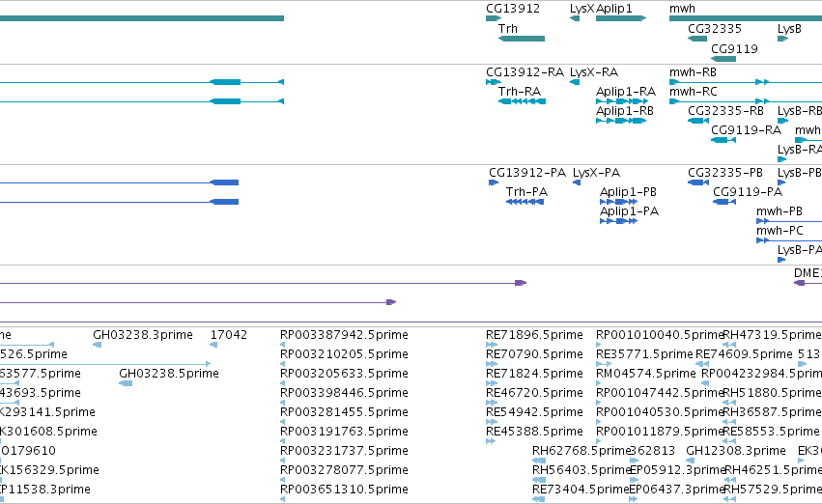
Task: Click EST GH03238.3prime
Action: 143,335
